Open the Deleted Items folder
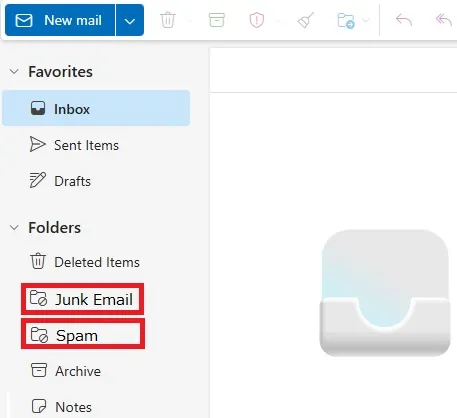Viewport: 457px width, 418px height. [96, 262]
